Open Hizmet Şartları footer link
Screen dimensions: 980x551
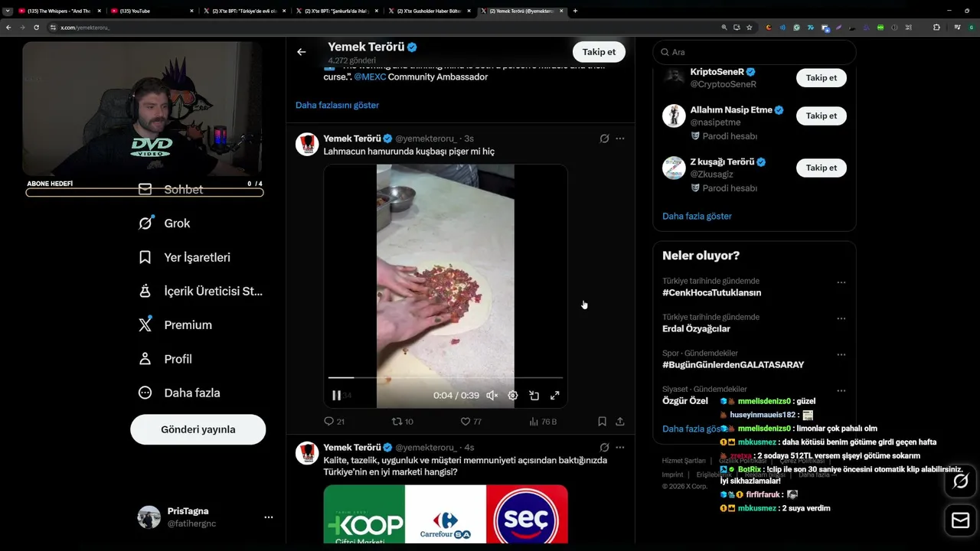pos(684,461)
